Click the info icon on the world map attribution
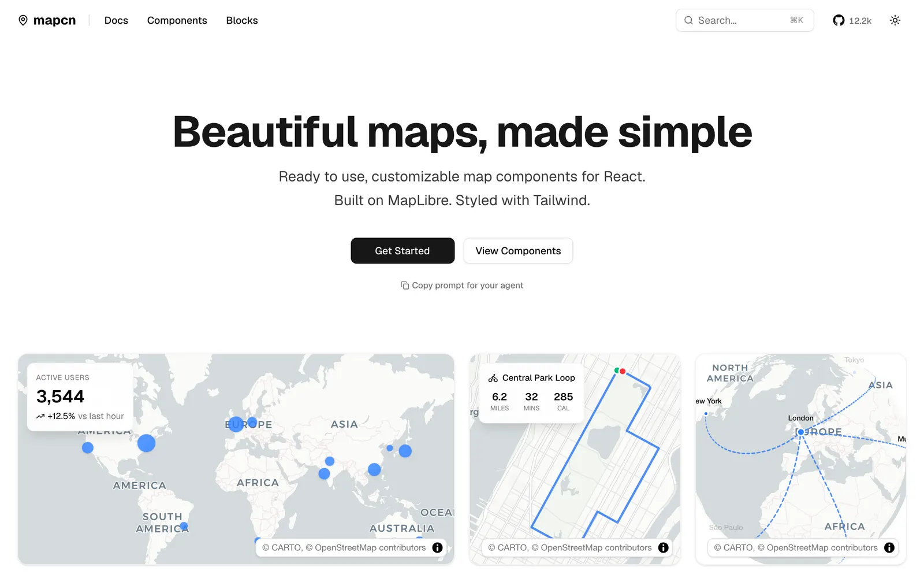The height and width of the screenshot is (578, 924). tap(438, 547)
